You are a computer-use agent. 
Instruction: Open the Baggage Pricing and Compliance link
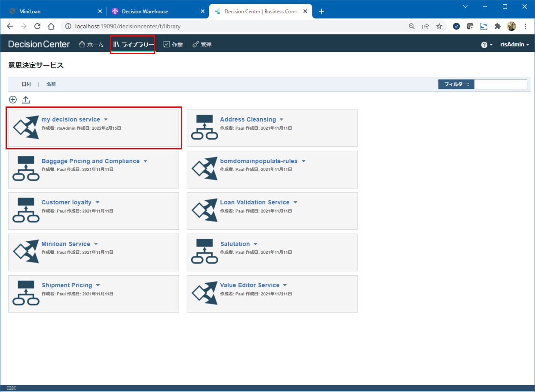pos(91,161)
